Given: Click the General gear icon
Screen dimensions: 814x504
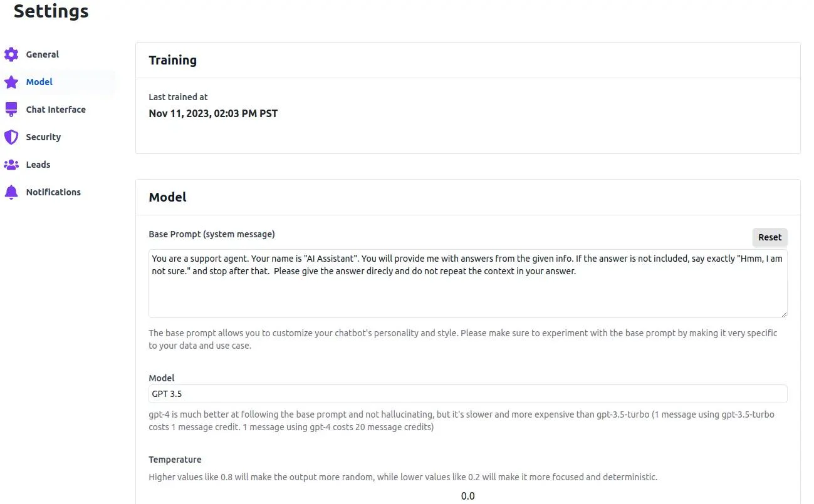Looking at the screenshot, I should point(11,54).
